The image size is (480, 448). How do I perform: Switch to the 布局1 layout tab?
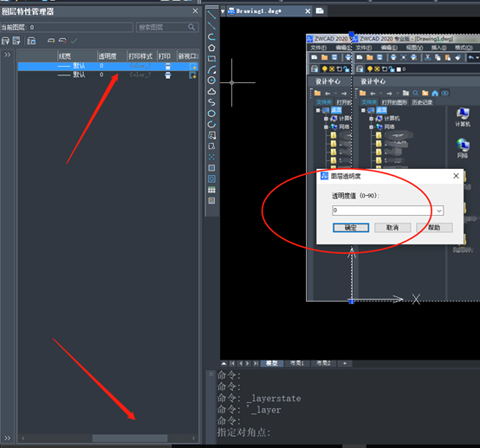(297, 363)
